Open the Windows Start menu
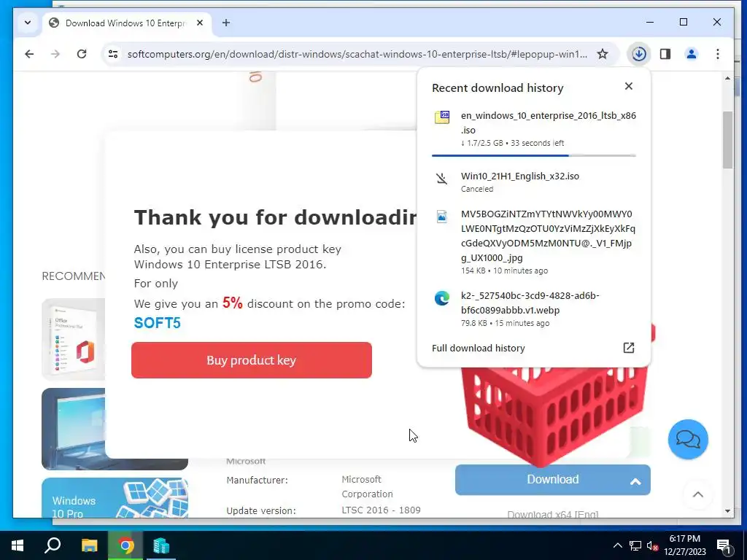The width and height of the screenshot is (747, 560). [x=18, y=545]
